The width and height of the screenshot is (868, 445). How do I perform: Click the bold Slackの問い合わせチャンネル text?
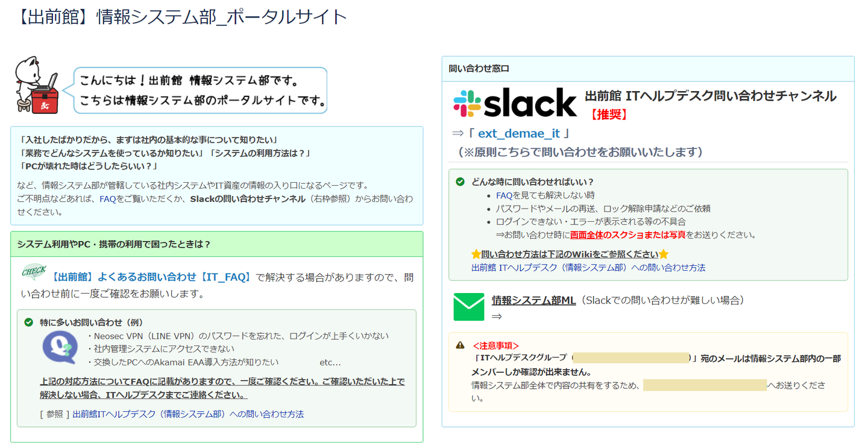248,198
